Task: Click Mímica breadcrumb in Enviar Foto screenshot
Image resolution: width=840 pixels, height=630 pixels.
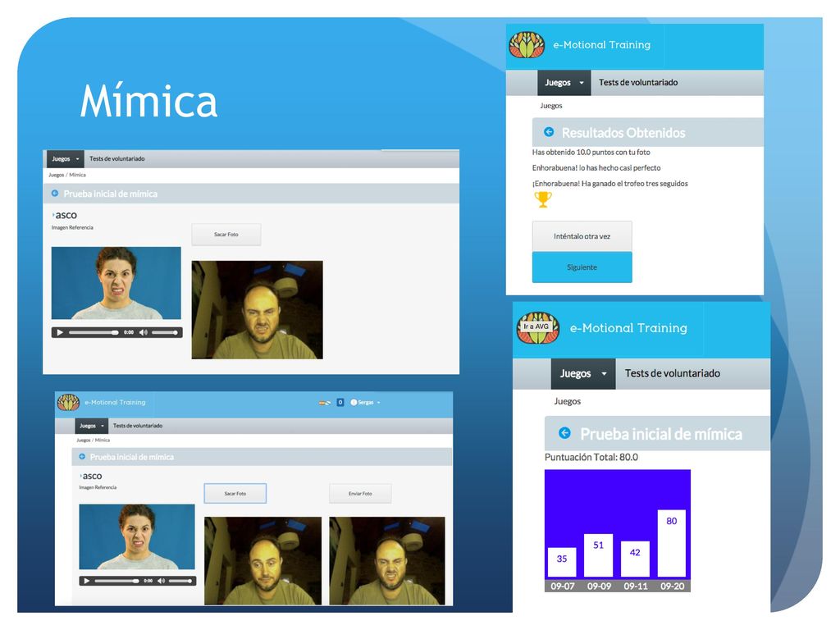Action: click(x=103, y=440)
